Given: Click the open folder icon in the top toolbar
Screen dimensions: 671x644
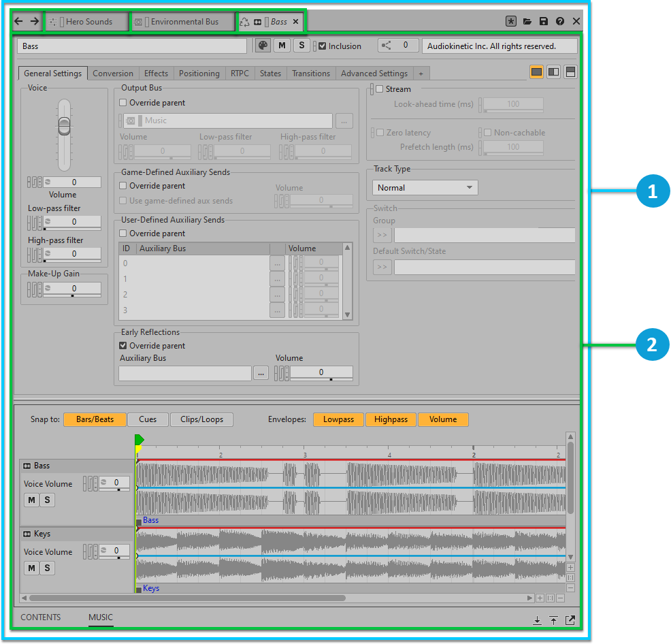Looking at the screenshot, I should [527, 21].
